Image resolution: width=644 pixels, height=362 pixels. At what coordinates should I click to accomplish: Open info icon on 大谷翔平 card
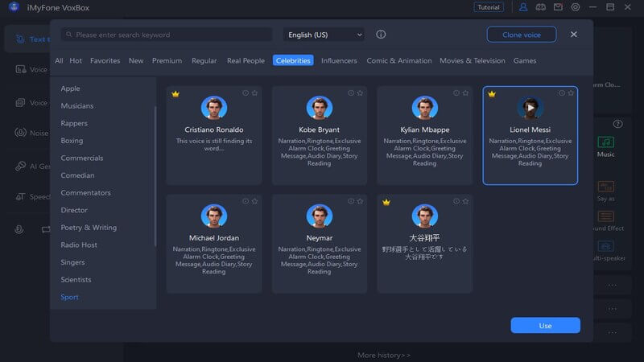coord(456,201)
